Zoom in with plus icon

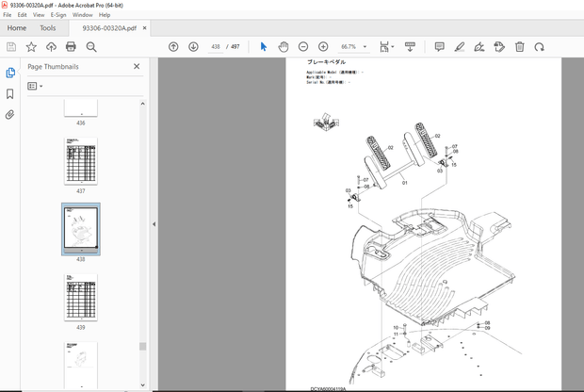point(323,46)
